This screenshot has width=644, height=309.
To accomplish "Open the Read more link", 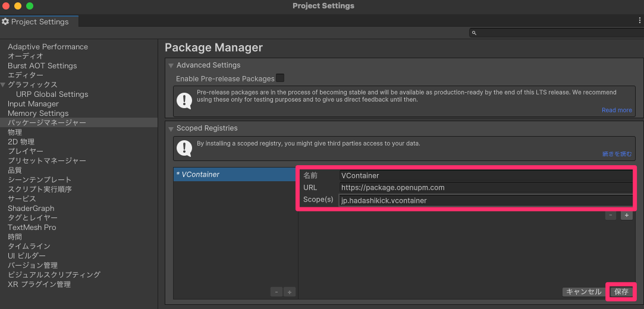I will (x=617, y=110).
